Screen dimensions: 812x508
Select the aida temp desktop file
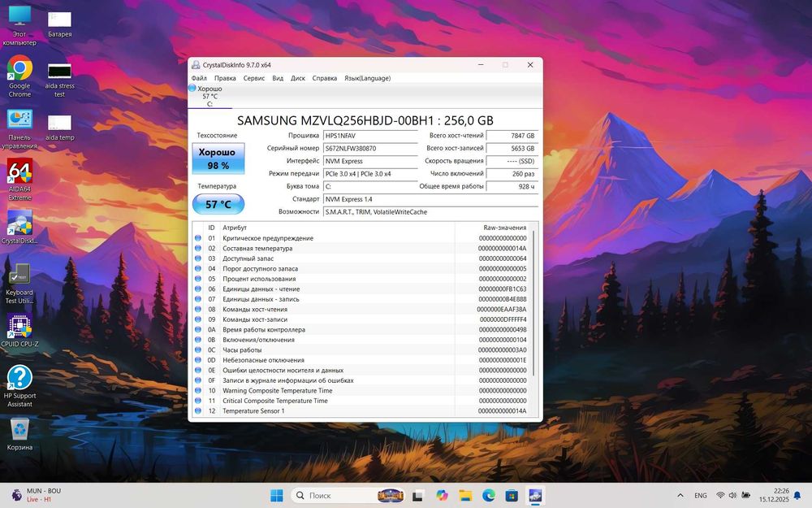point(59,128)
